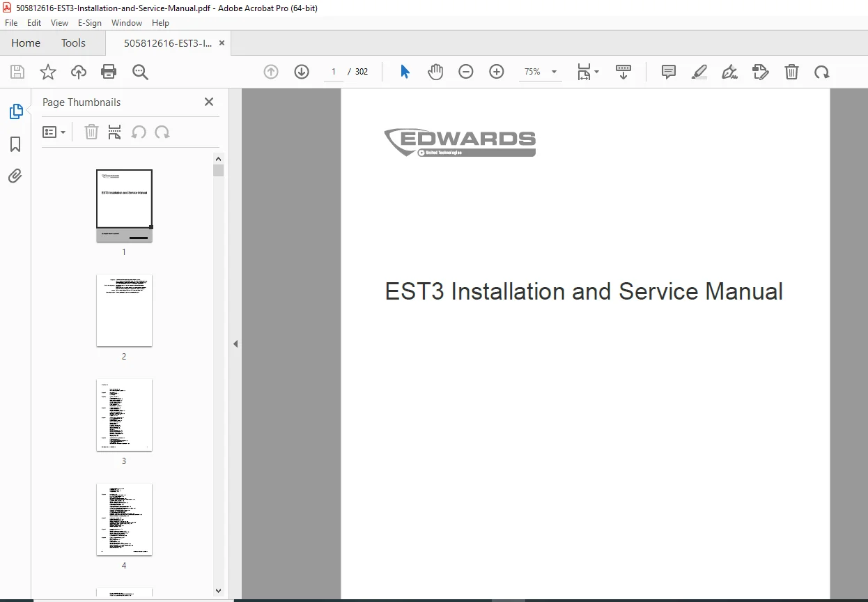
Task: Delete selected thumbnail page trash icon
Action: (91, 132)
